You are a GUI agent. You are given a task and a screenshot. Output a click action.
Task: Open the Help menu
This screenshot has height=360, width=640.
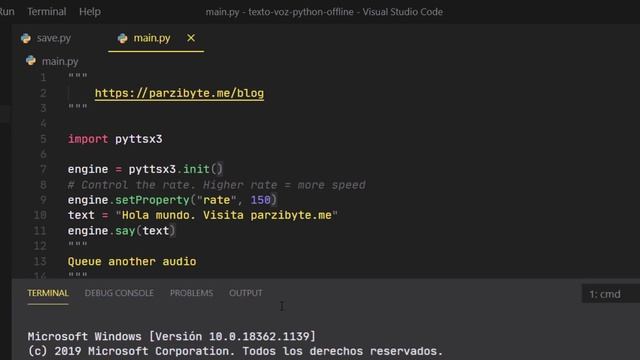click(90, 11)
